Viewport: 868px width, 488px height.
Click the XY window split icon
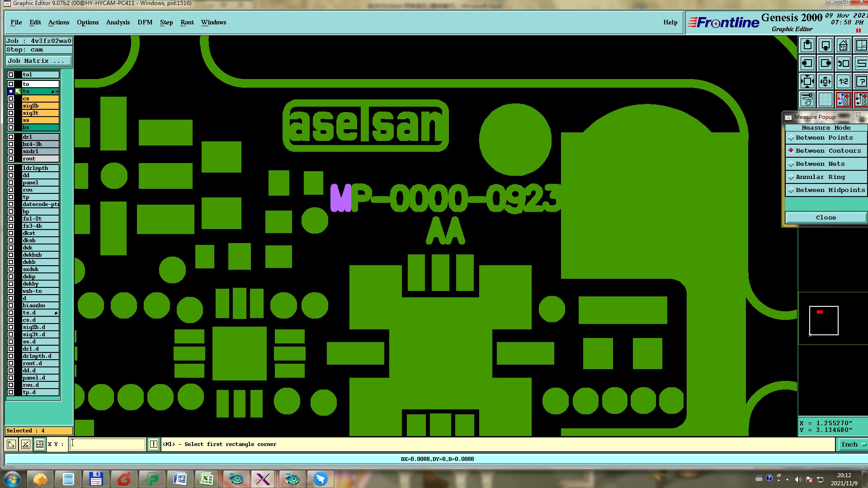coord(861,45)
